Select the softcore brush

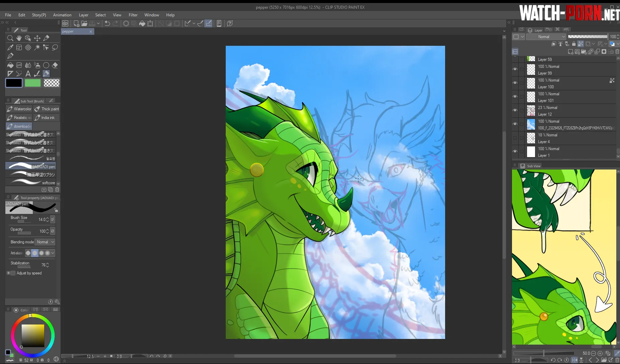pos(31,183)
